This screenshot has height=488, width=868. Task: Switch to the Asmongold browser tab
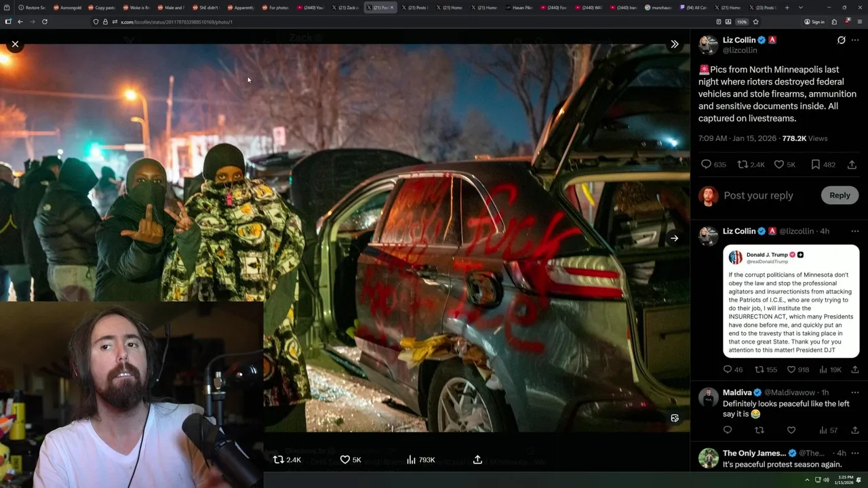pyautogui.click(x=68, y=7)
